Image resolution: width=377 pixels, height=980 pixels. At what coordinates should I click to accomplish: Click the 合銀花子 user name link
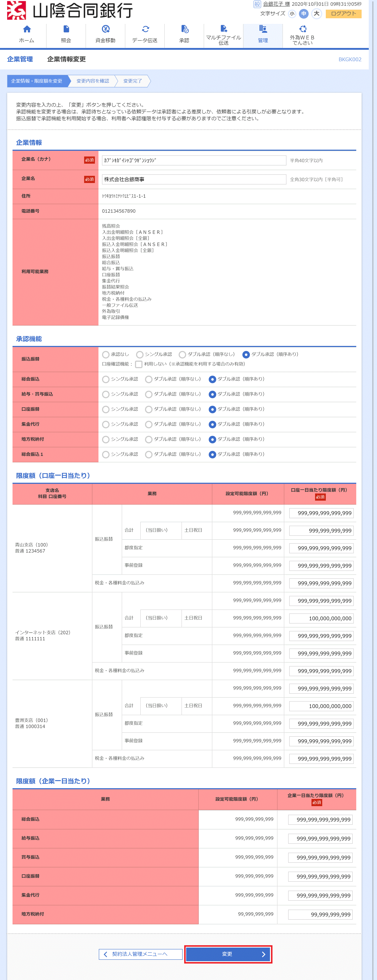point(277,4)
